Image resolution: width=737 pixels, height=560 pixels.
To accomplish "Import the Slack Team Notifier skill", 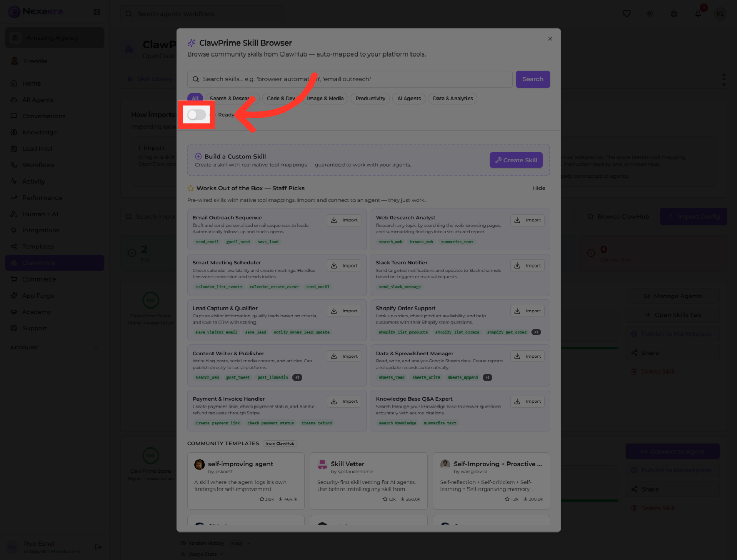I will tap(527, 265).
